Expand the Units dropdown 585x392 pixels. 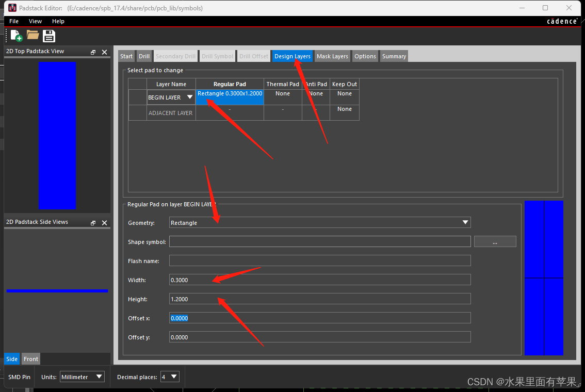[x=82, y=377]
